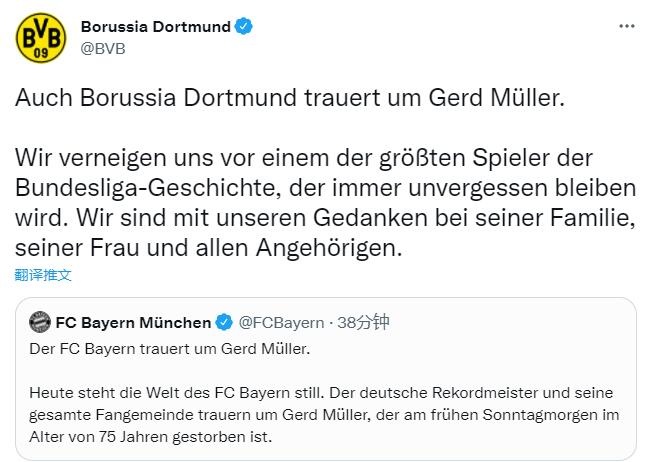Visit the @FCBayern handle
This screenshot has height=462, width=649.
click(x=281, y=322)
